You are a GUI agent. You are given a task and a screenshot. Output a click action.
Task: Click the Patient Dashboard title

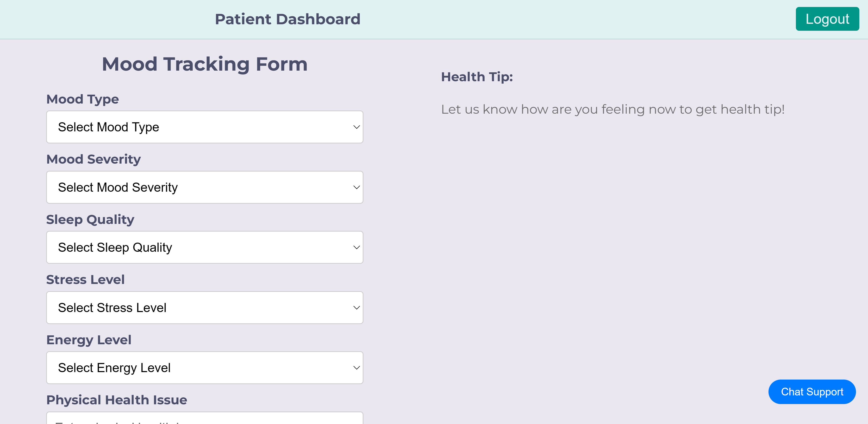[x=288, y=19]
